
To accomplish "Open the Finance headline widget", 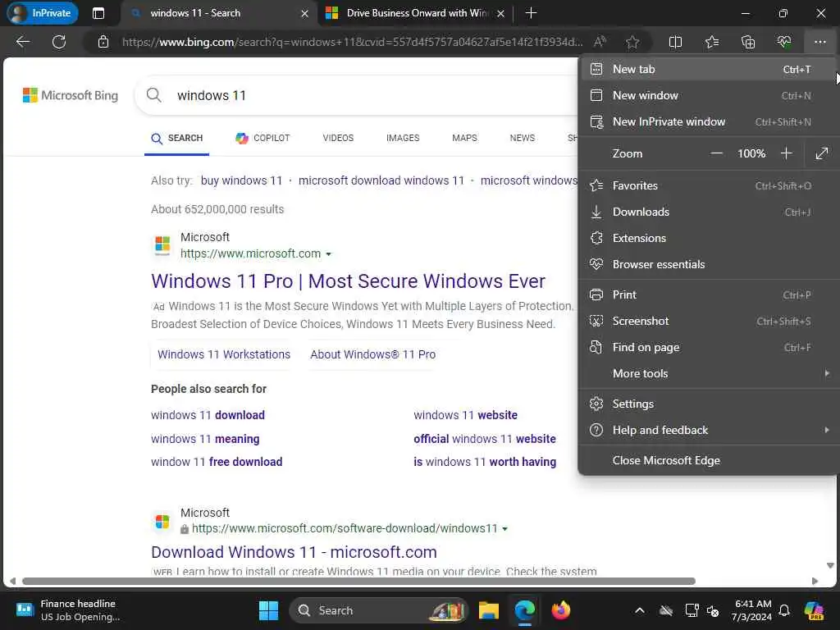I will pos(67,610).
